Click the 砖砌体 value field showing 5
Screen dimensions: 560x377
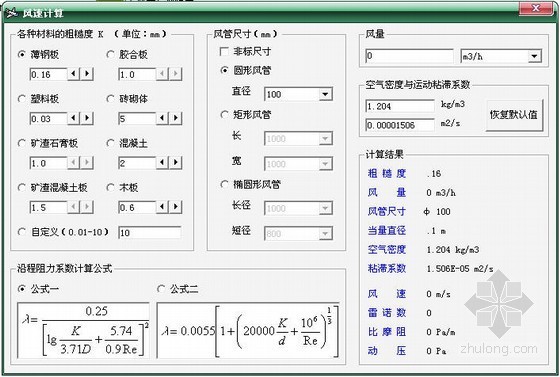(137, 119)
